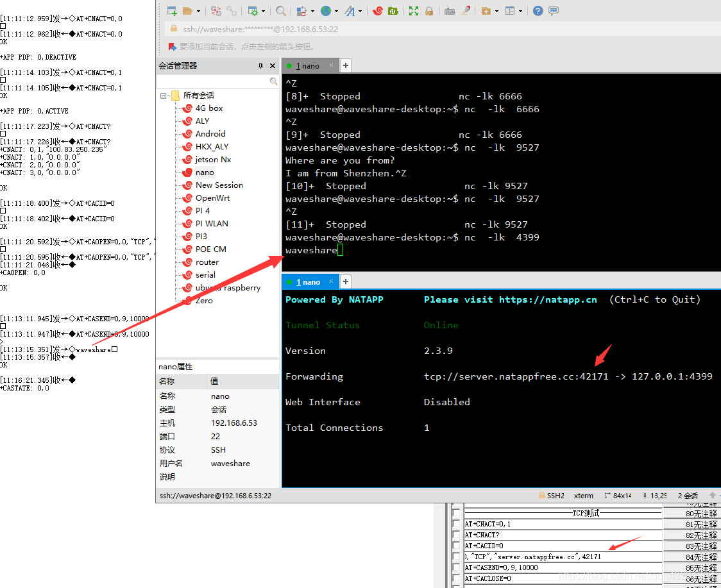Check the box beside the TCP测试 row

456,513
